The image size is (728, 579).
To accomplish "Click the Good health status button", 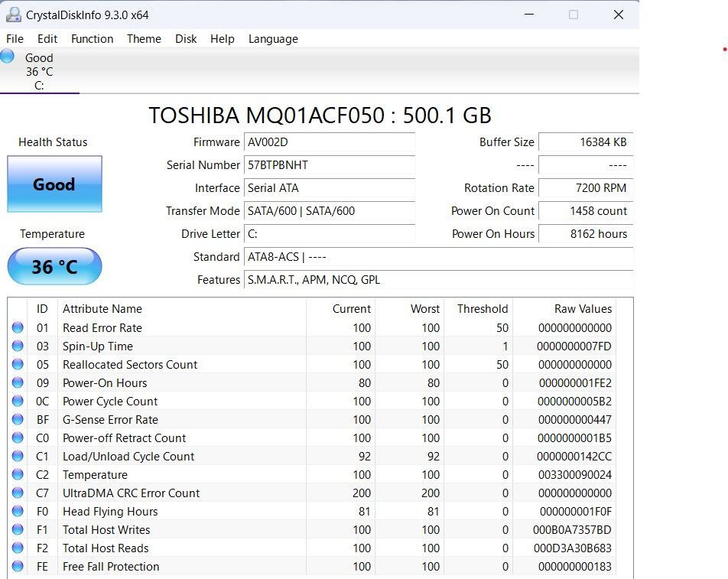I will click(x=54, y=184).
